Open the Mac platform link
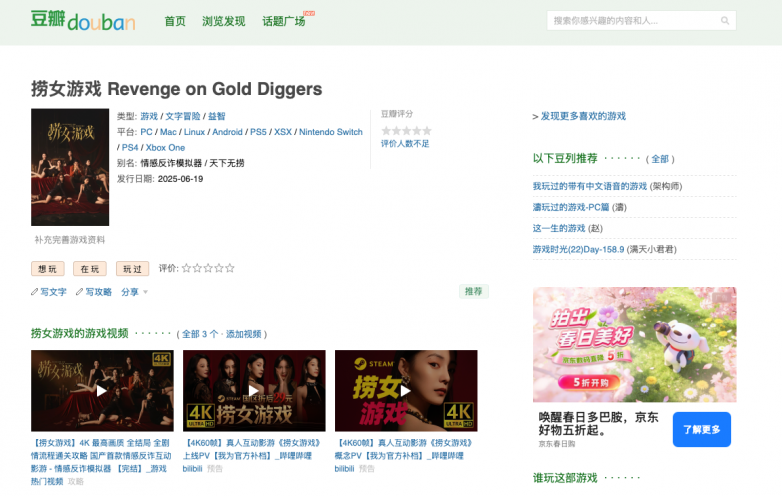This screenshot has height=496, width=782. pyautogui.click(x=168, y=132)
